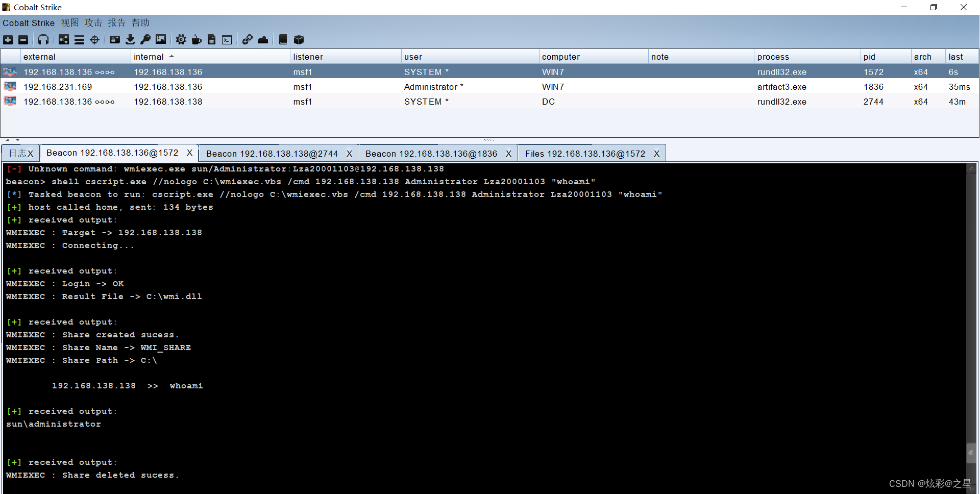Screen dimensions: 980x494
Task: Open the 帮助 menu
Action: pos(140,23)
